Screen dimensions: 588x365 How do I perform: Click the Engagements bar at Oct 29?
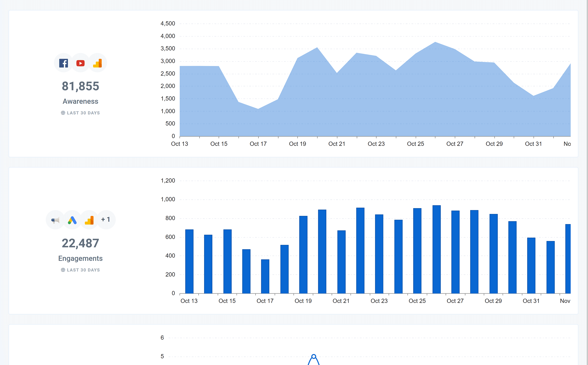[494, 254]
